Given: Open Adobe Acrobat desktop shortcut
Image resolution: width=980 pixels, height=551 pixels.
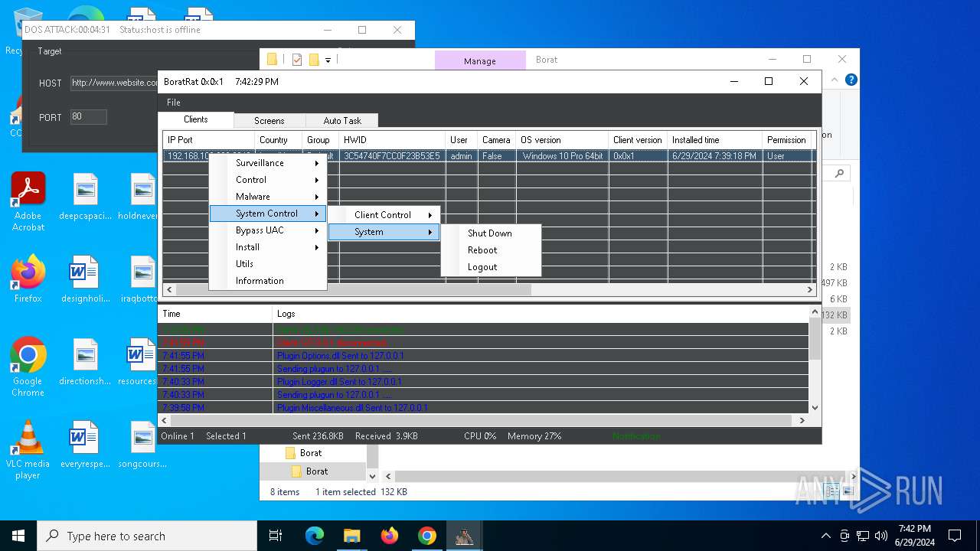Looking at the screenshot, I should click(x=28, y=201).
